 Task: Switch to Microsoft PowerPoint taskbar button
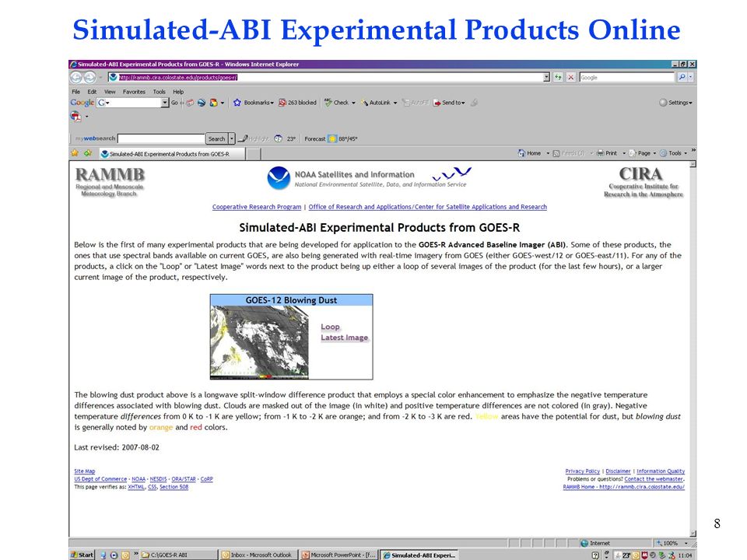pyautogui.click(x=338, y=555)
